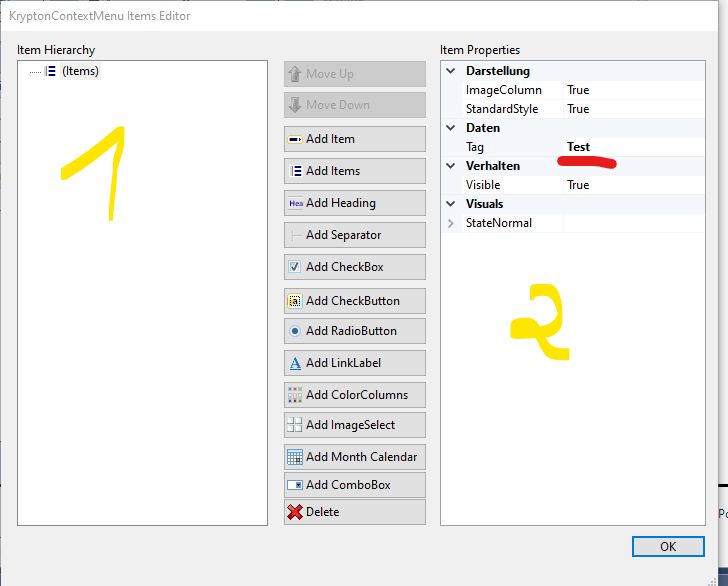Click the Add LinkLabel button
The height and width of the screenshot is (586, 728).
pyautogui.click(x=355, y=363)
